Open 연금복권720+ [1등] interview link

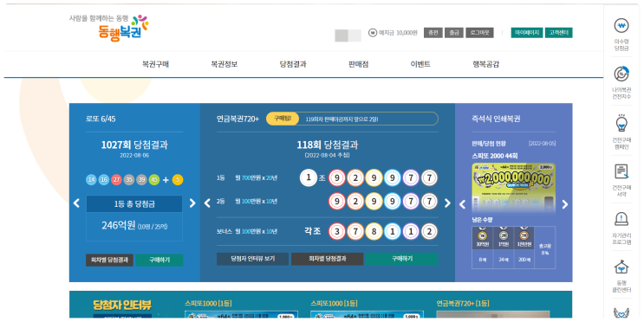(x=463, y=303)
